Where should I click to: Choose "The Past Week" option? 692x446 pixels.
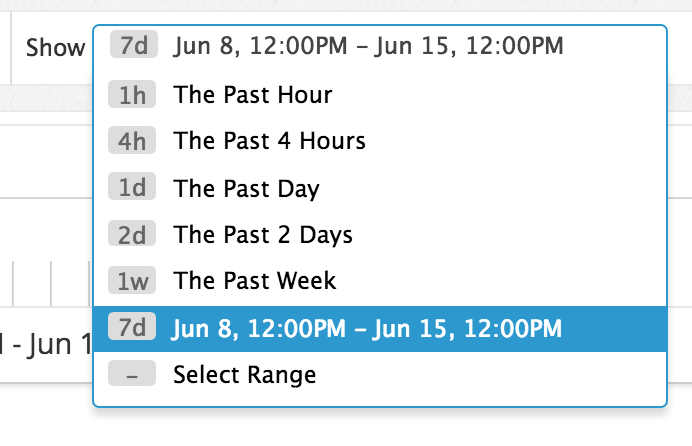point(255,281)
